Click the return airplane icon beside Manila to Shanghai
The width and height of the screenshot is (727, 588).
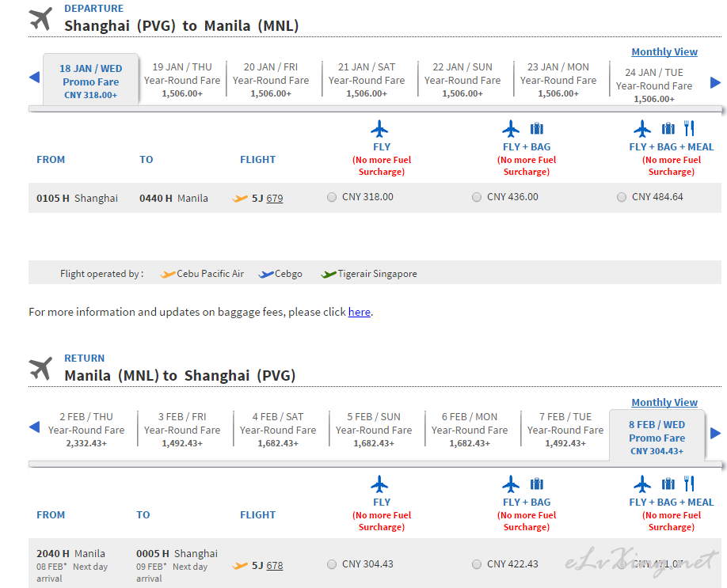(x=40, y=368)
